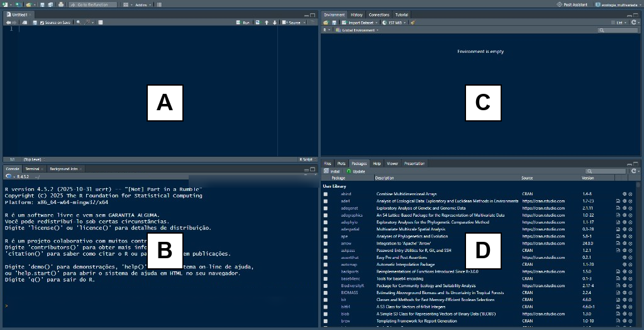Click the New File icon in main toolbar
The image size is (644, 330).
click(x=5, y=4)
